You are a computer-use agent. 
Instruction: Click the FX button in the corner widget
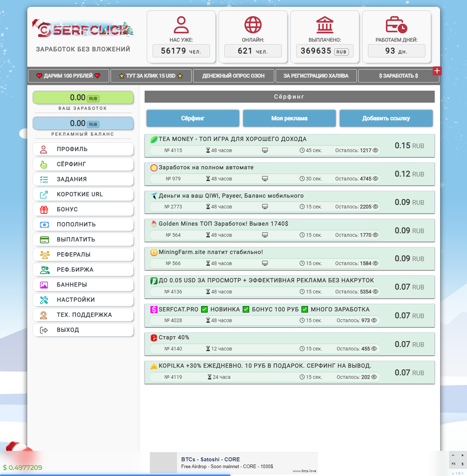(453, 464)
